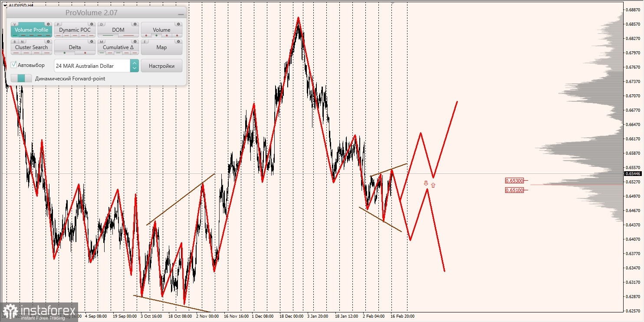Activate the Delta mode

point(75,47)
